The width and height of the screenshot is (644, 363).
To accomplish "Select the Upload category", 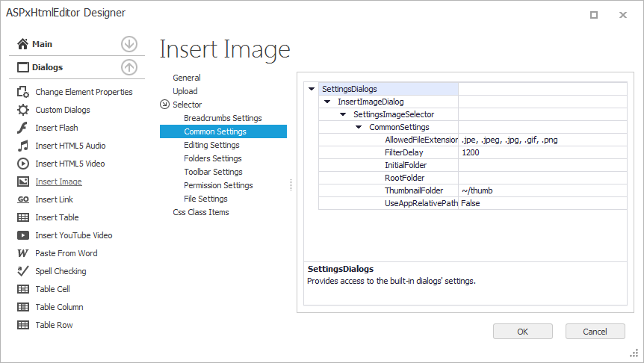I will 185,91.
